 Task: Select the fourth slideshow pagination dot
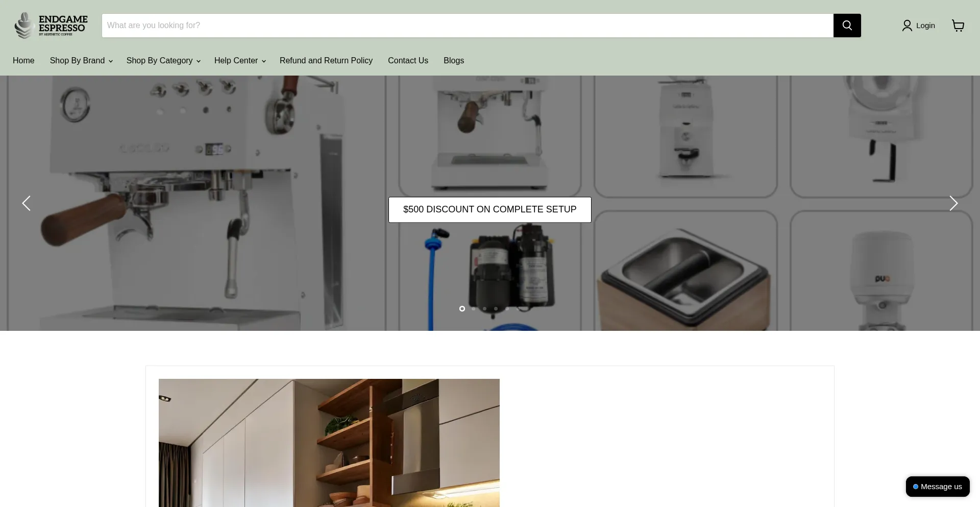[x=496, y=308]
